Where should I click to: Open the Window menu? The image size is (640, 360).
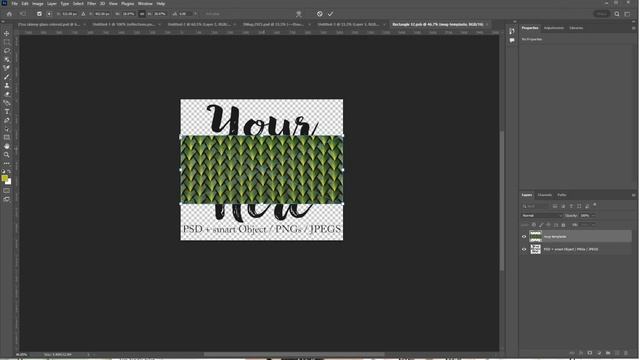(145, 4)
